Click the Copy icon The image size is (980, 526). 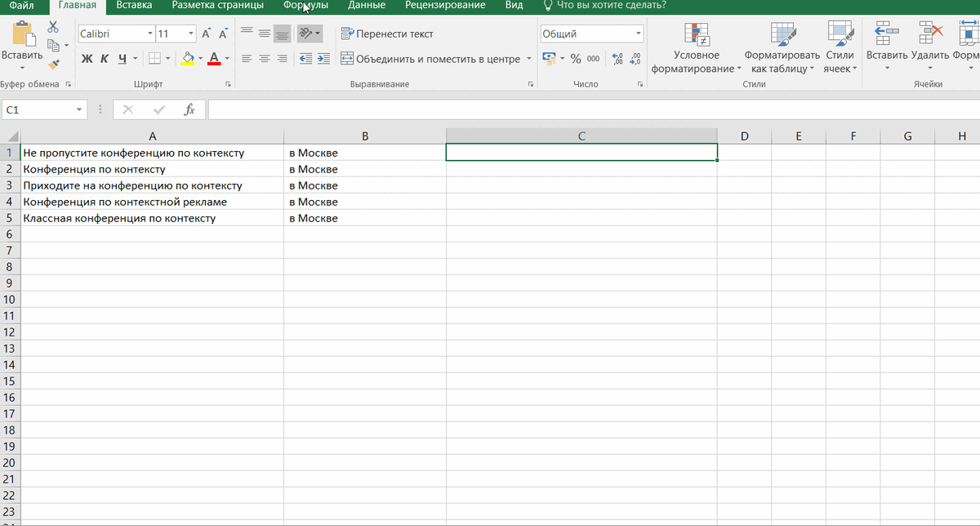click(x=53, y=46)
